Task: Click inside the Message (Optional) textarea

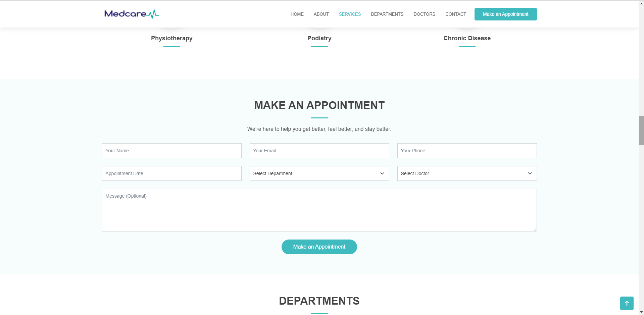Action: pyautogui.click(x=319, y=210)
